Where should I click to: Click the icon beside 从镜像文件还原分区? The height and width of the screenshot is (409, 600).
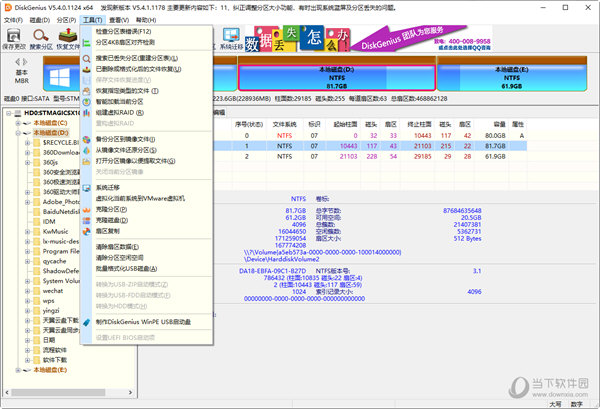(x=87, y=150)
